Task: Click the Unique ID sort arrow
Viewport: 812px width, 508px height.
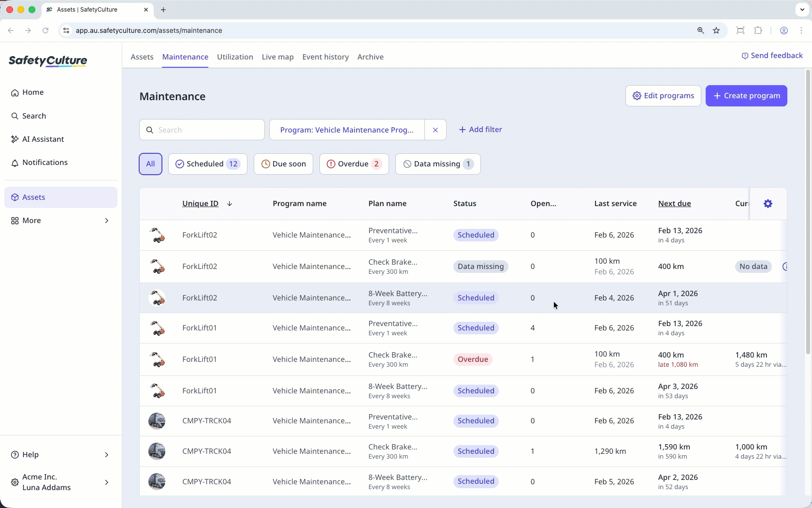Action: [230, 204]
